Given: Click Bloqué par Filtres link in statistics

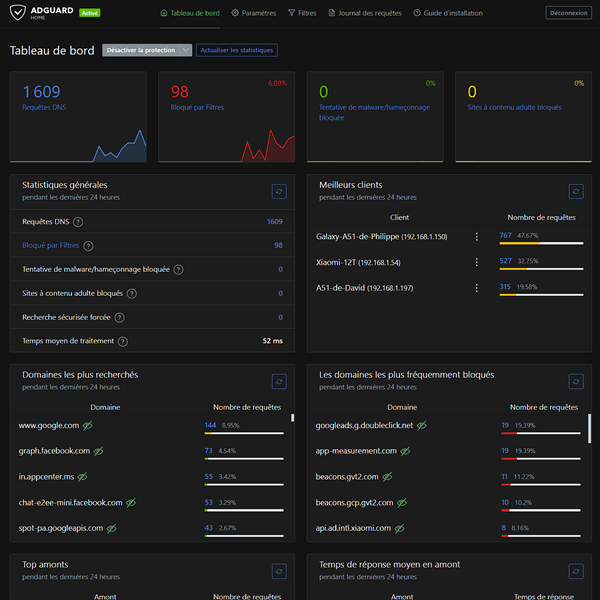Looking at the screenshot, I should (x=51, y=245).
